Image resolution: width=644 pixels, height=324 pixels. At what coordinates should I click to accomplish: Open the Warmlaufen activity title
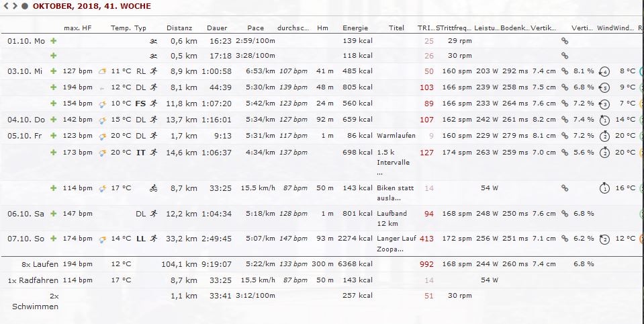click(396, 135)
